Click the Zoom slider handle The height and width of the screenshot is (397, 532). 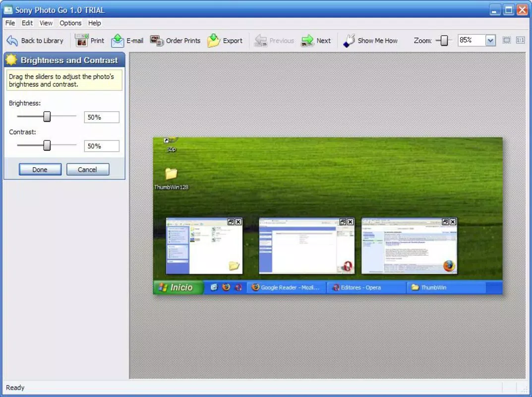[x=444, y=40]
